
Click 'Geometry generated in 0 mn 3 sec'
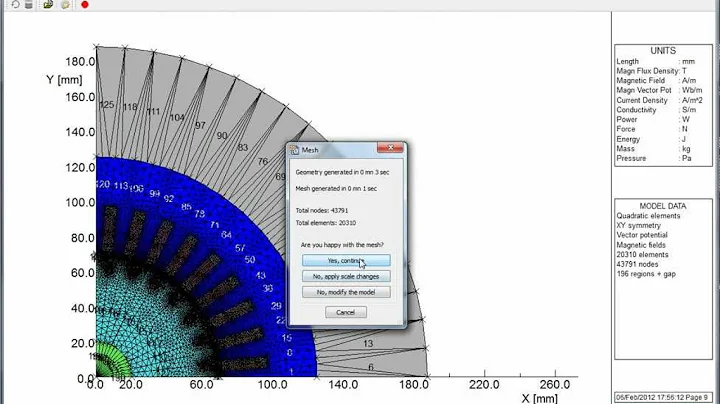342,172
